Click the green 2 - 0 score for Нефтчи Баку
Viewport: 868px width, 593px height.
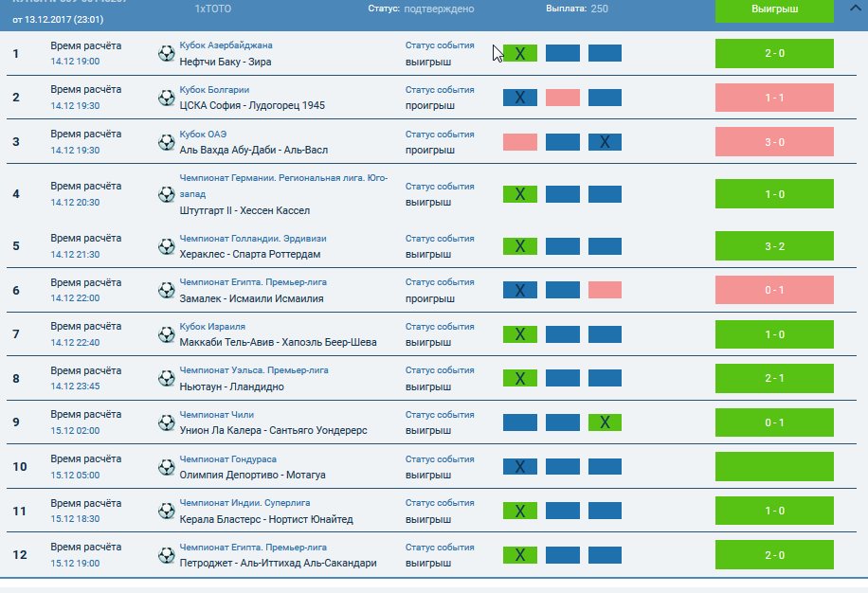pyautogui.click(x=774, y=53)
